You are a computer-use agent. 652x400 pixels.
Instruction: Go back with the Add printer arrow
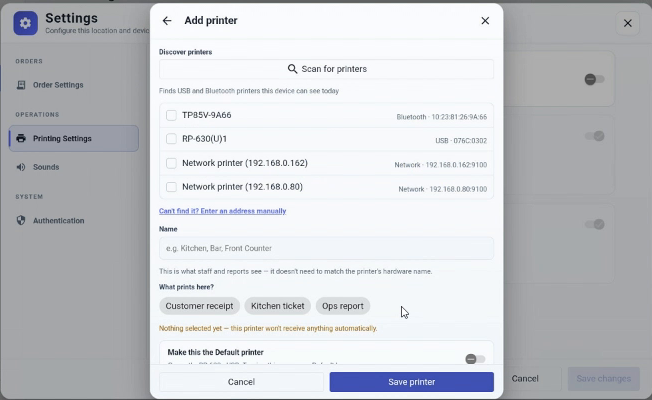(167, 20)
